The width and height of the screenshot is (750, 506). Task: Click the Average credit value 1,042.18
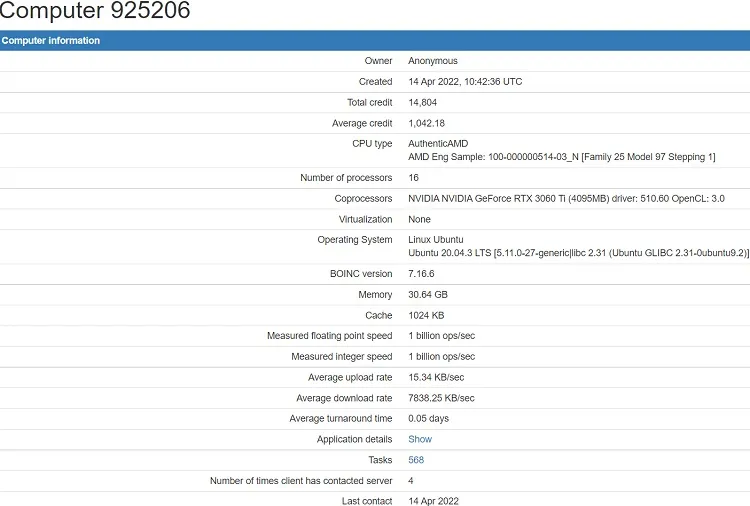(426, 123)
